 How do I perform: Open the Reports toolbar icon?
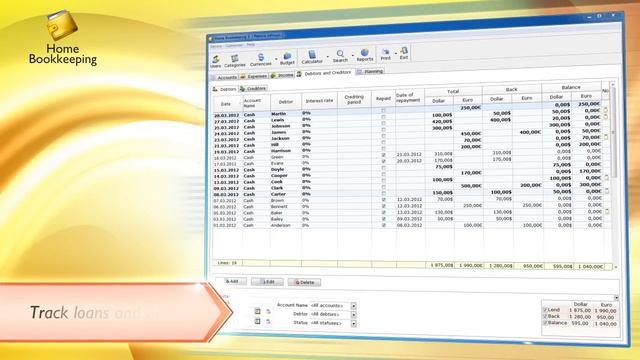coord(364,55)
